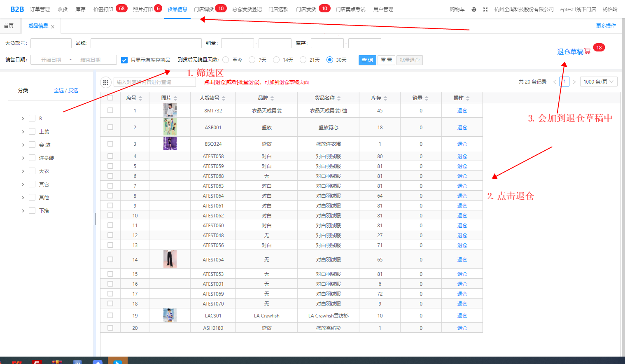
Task: Click the fullscreen toggle icon in header
Action: tap(485, 9)
